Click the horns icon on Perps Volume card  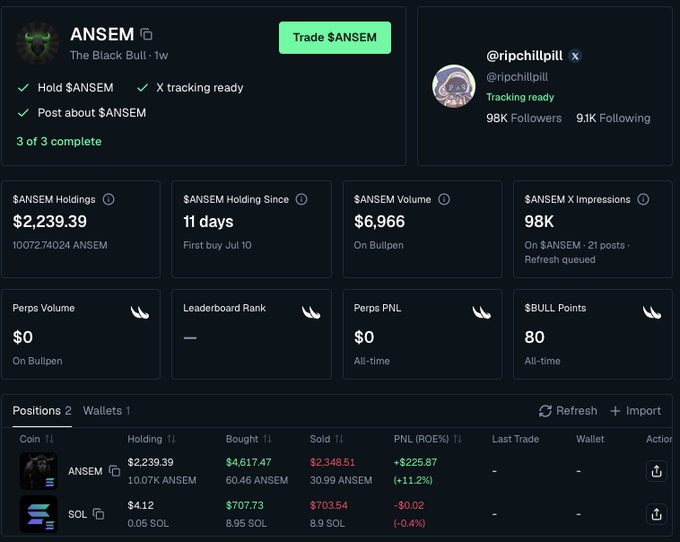click(x=140, y=312)
